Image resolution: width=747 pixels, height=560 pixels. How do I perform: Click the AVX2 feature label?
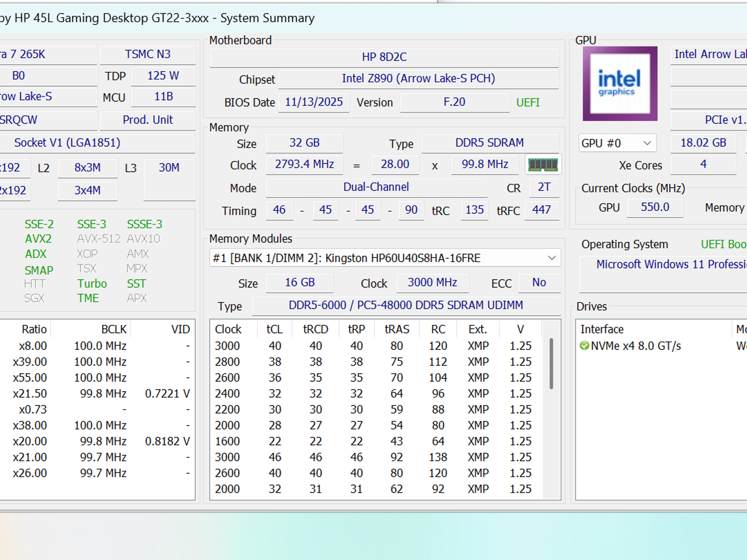click(x=38, y=239)
